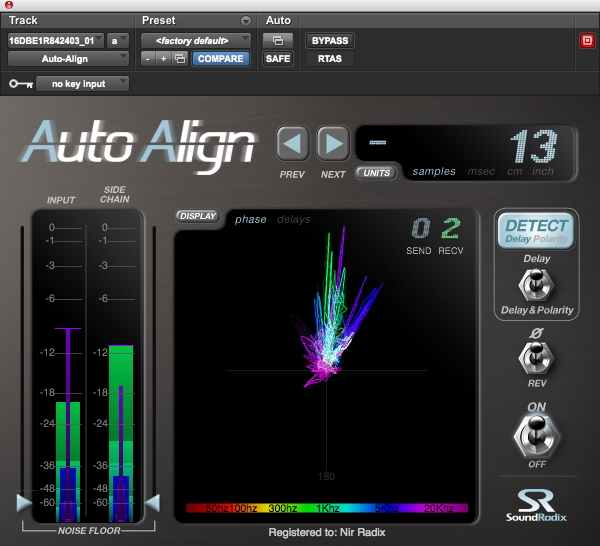Click the NEXT right arrow button
This screenshot has width=600, height=546.
pyautogui.click(x=333, y=145)
